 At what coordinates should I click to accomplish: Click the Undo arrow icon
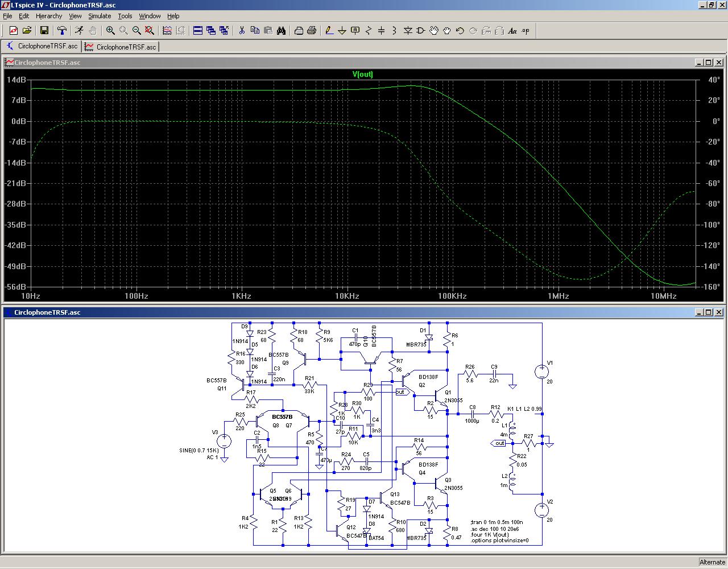tap(460, 31)
